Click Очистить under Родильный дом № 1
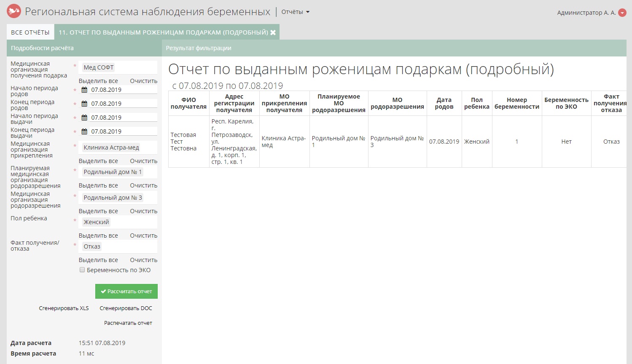Screen dimensions: 632x364 click(143, 185)
